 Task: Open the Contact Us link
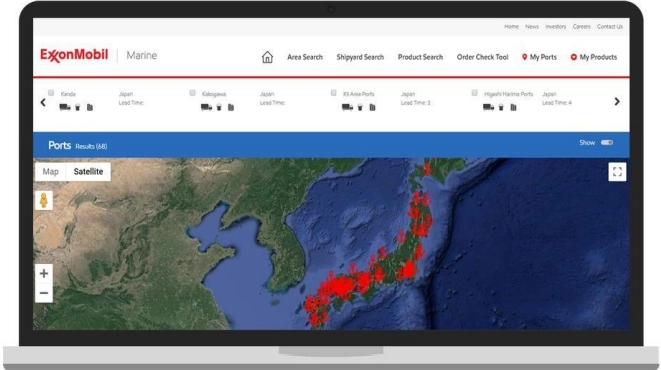[610, 27]
